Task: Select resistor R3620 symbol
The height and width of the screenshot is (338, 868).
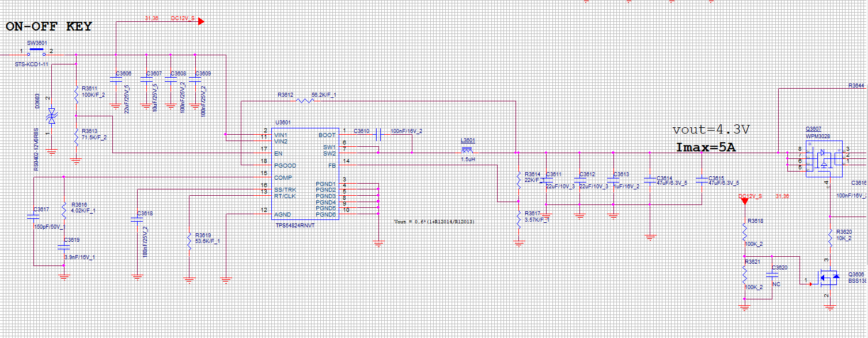Action: pyautogui.click(x=829, y=237)
